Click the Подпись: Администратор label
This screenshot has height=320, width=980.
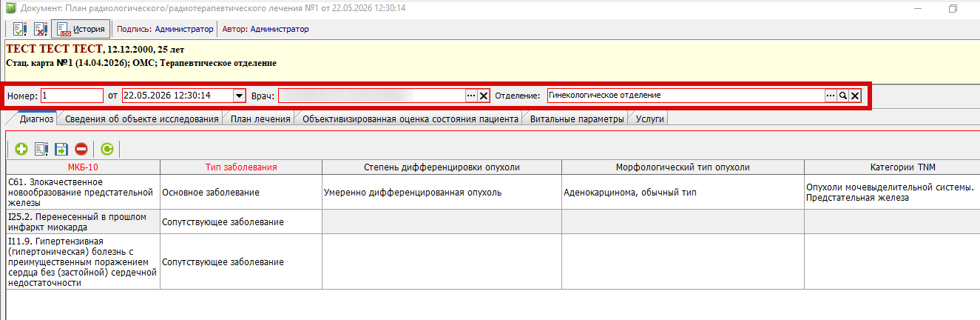click(165, 30)
